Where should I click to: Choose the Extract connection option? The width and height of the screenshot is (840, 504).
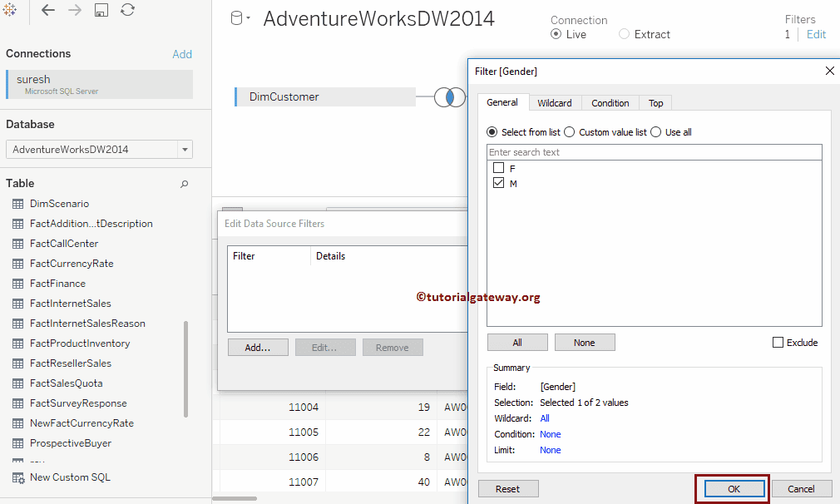point(625,34)
